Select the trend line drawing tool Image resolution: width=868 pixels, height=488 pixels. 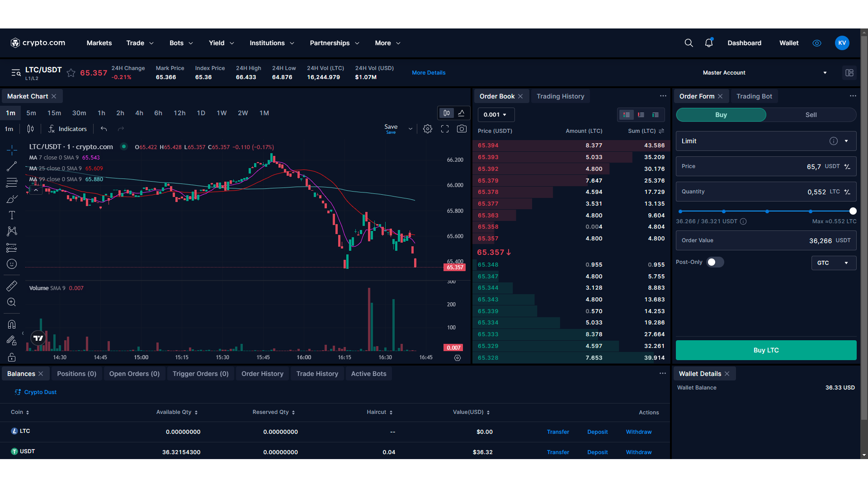(12, 166)
